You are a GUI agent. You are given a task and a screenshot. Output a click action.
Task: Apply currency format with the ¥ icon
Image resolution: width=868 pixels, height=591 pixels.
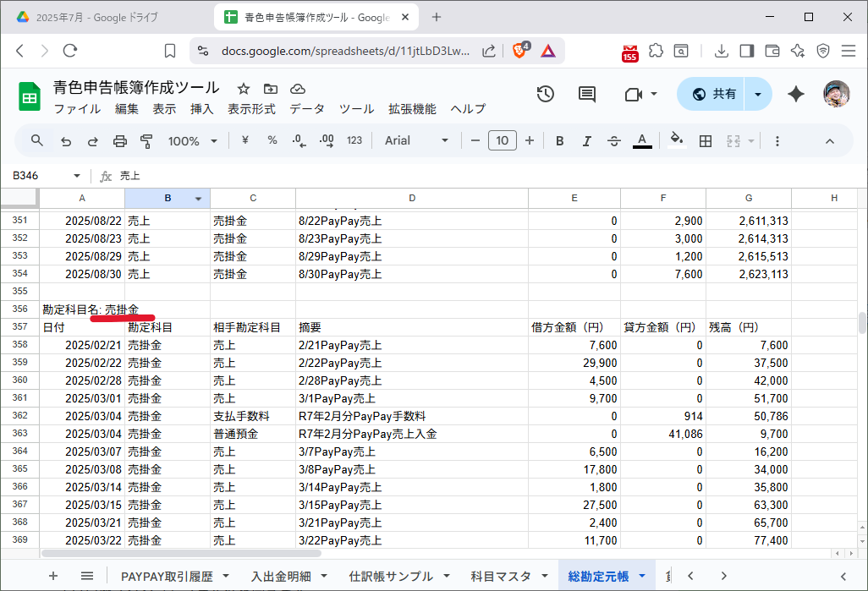[x=244, y=140]
